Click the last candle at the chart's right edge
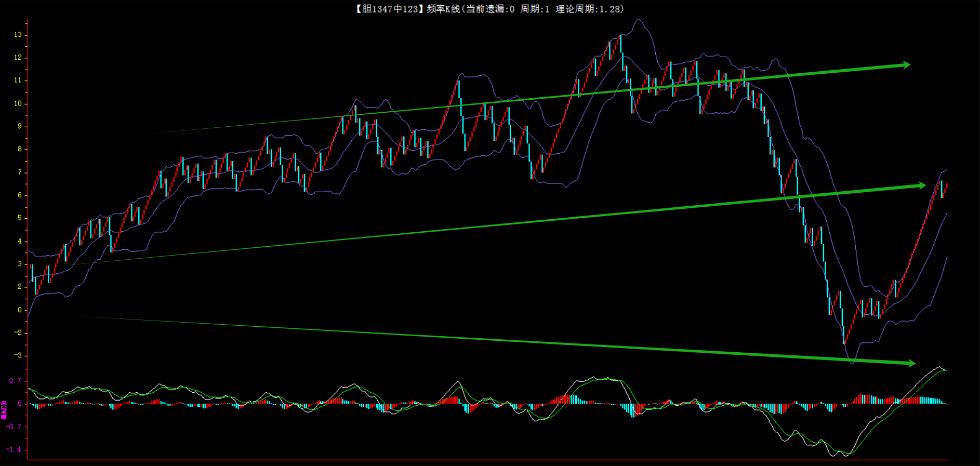 pos(946,188)
